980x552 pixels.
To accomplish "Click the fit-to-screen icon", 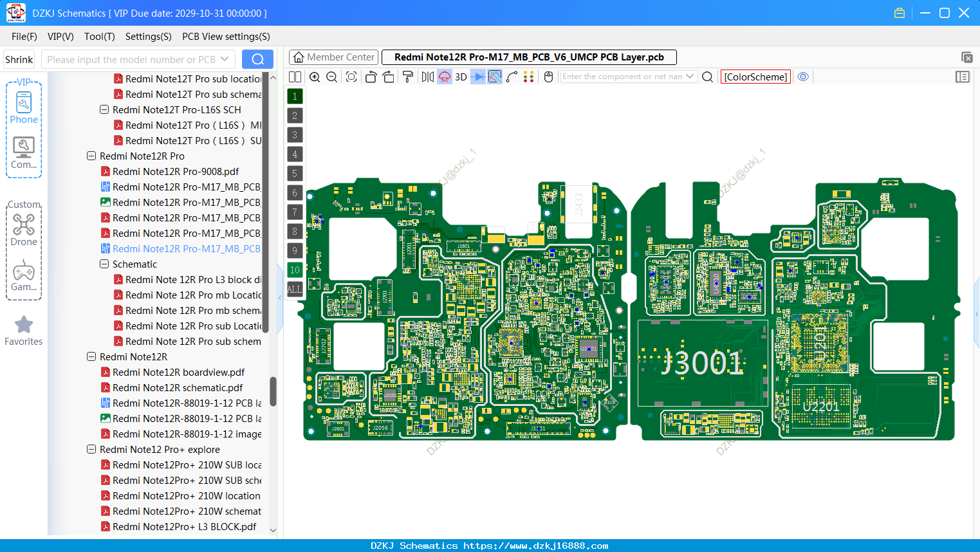I will tap(351, 77).
